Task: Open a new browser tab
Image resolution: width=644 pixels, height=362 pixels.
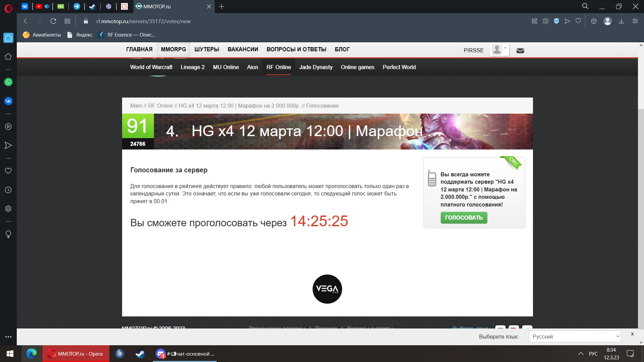Action: [x=221, y=6]
